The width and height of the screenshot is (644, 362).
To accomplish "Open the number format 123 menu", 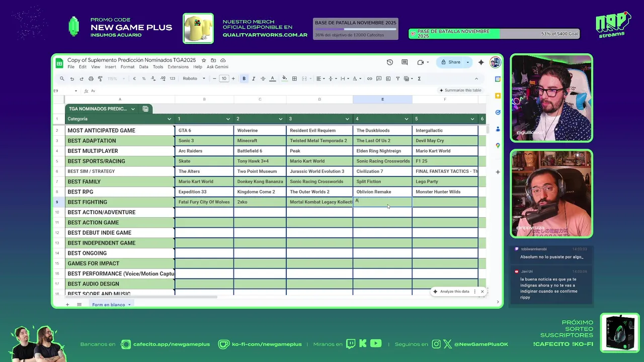I will 172,78.
